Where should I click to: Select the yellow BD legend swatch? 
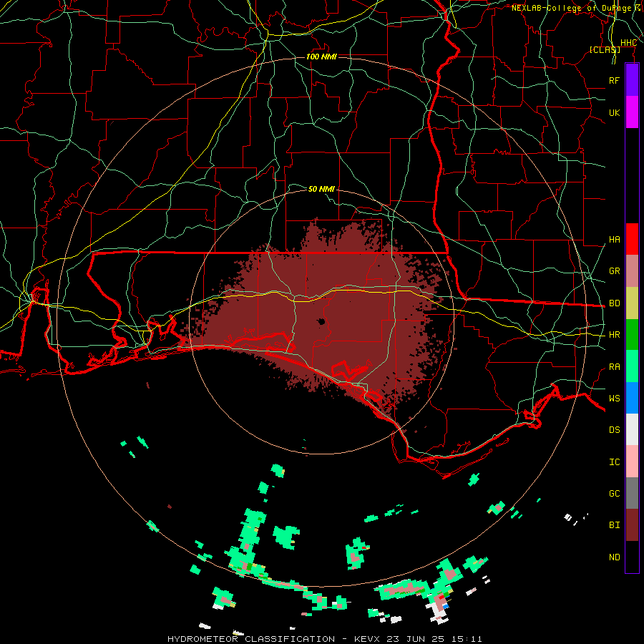[x=632, y=303]
